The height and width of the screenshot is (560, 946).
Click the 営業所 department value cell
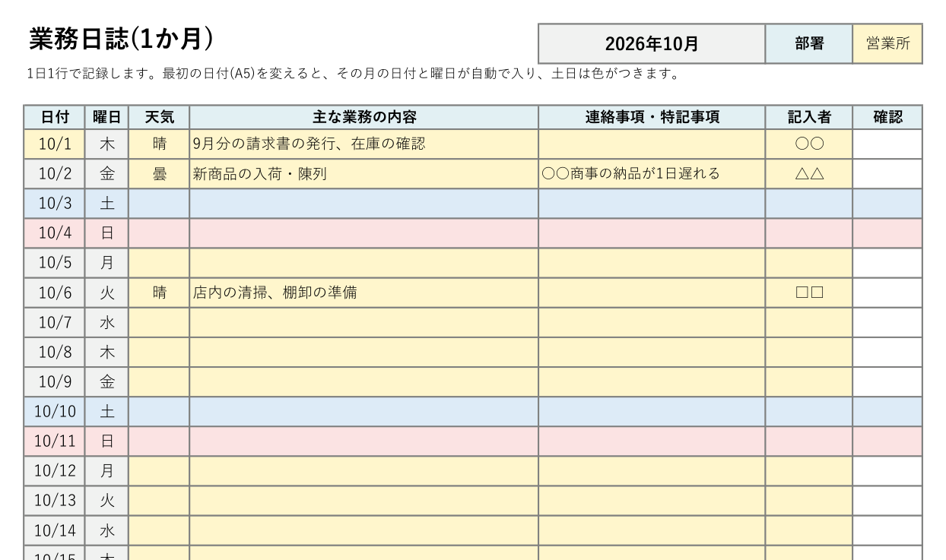pos(887,43)
